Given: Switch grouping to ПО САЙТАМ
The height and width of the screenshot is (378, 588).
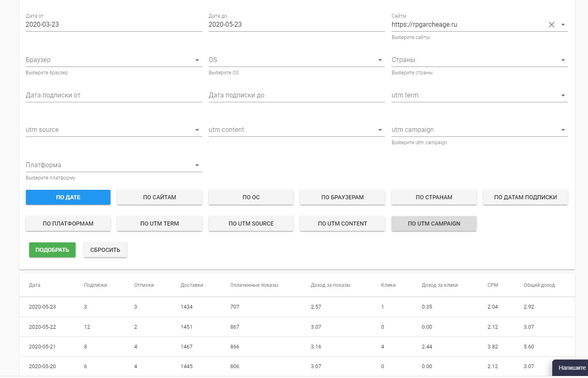Looking at the screenshot, I should click(159, 197).
